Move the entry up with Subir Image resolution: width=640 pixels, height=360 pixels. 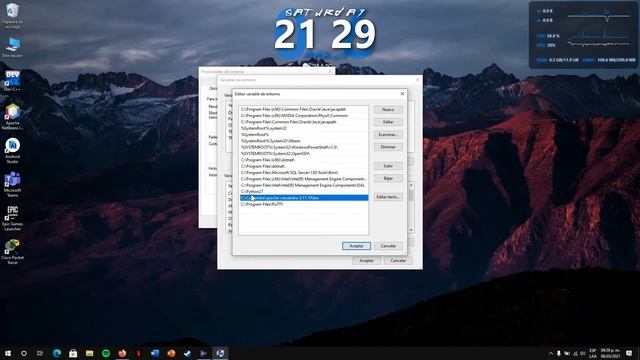(x=388, y=166)
